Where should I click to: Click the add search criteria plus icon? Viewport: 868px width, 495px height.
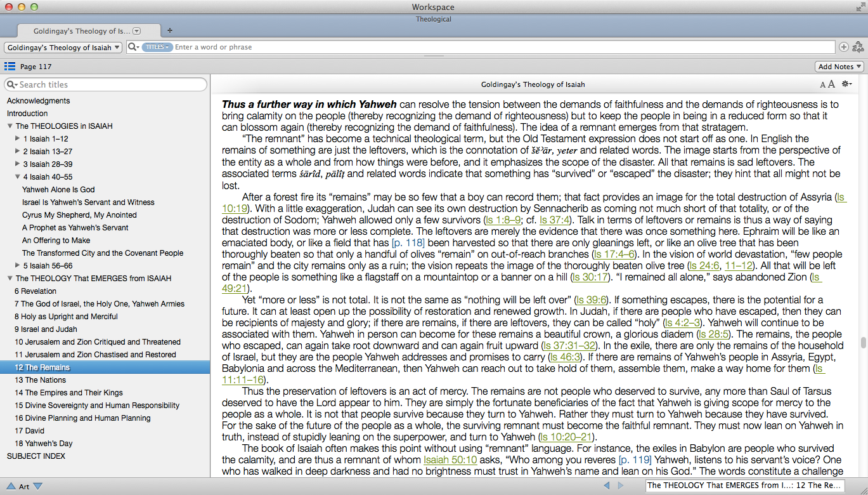(x=844, y=47)
